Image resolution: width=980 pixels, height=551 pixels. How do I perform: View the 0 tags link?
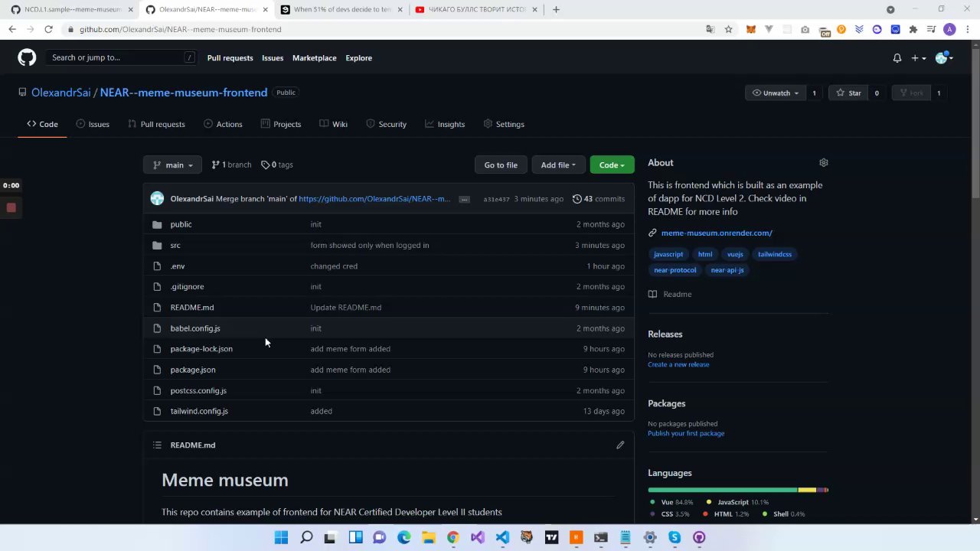coord(277,165)
